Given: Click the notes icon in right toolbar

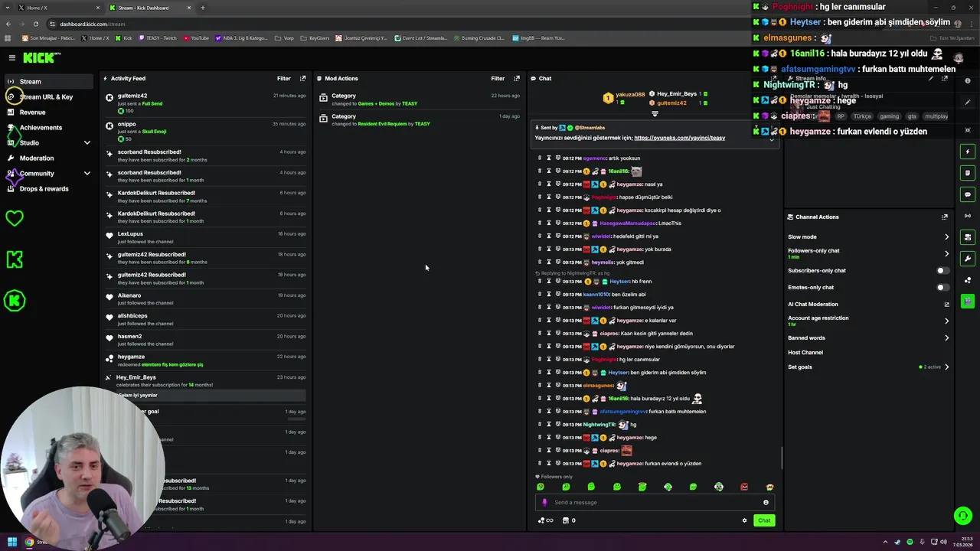Looking at the screenshot, I should pos(968,173).
